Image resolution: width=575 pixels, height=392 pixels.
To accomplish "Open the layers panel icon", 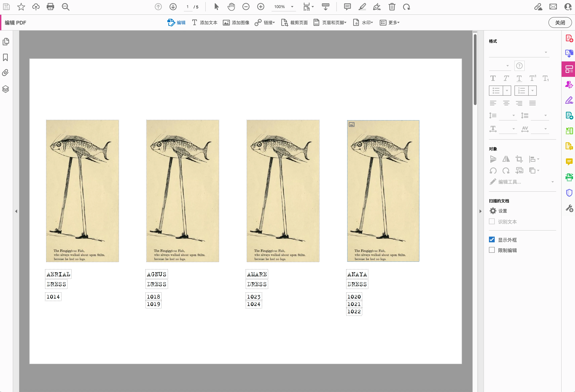I will pyautogui.click(x=5, y=89).
